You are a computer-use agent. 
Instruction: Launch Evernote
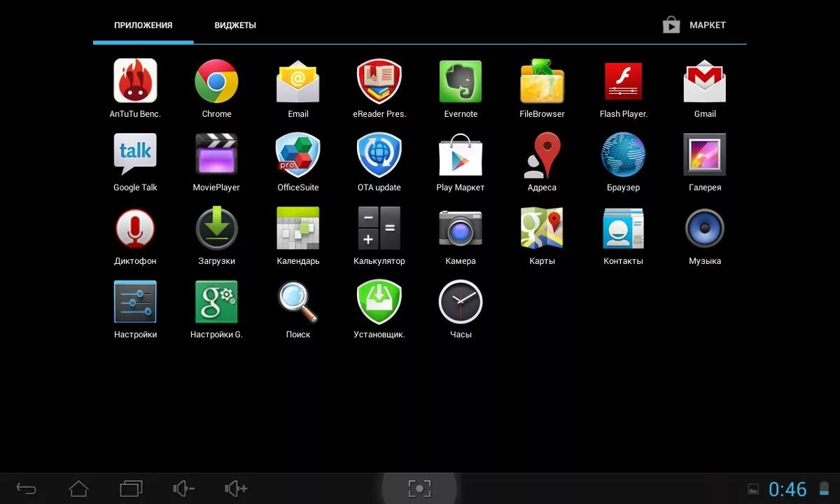[x=461, y=81]
